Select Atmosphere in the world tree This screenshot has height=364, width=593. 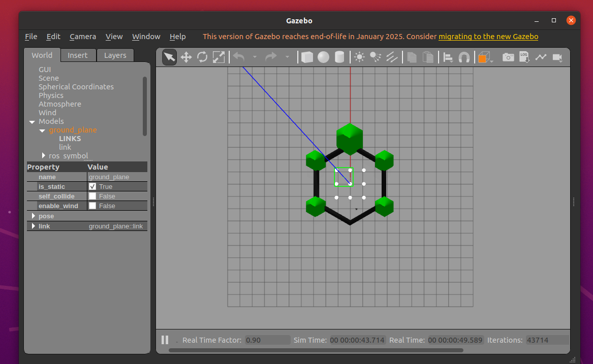click(60, 104)
